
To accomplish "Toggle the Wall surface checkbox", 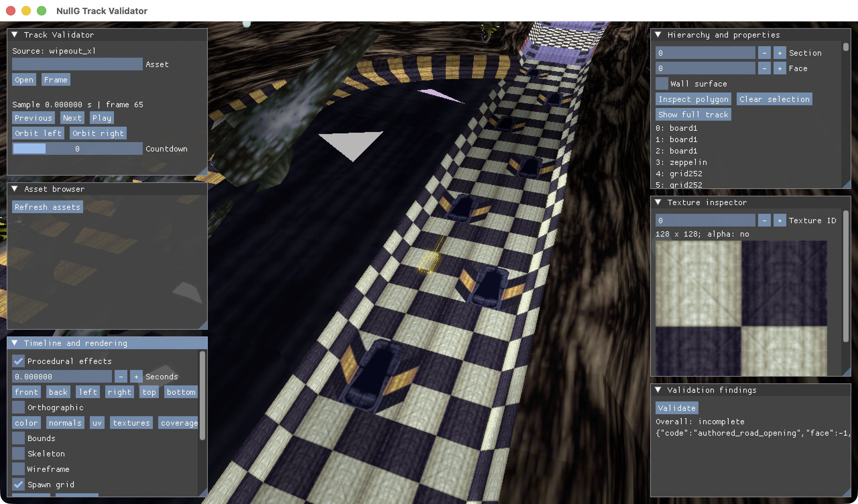I will click(662, 84).
